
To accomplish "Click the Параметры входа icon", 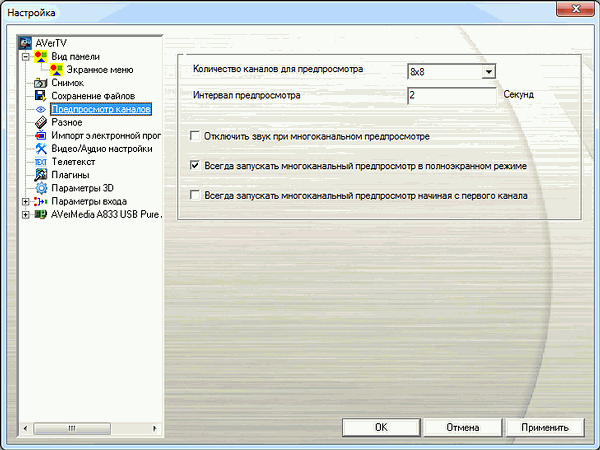I will pyautogui.click(x=41, y=201).
